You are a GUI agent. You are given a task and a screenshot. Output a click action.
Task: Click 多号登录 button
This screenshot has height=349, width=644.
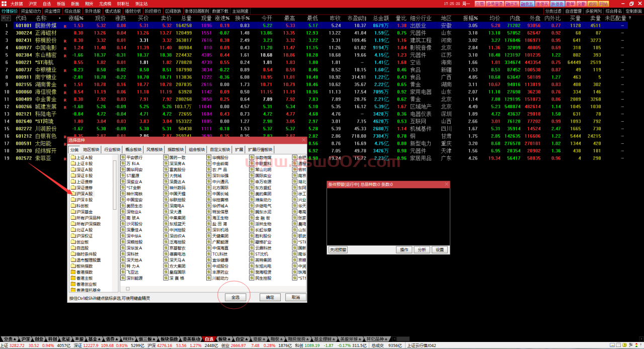tap(495, 4)
